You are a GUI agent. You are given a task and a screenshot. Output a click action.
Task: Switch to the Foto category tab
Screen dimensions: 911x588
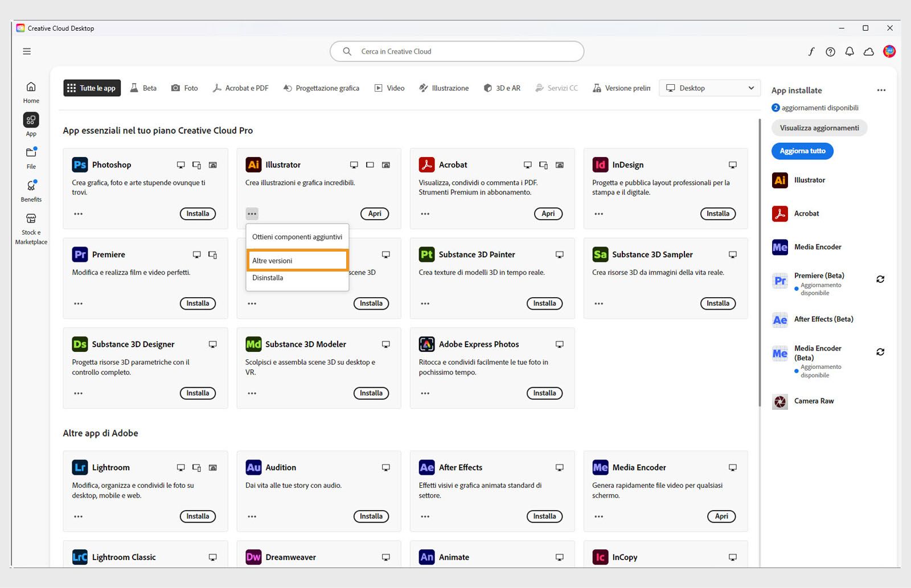pyautogui.click(x=184, y=88)
